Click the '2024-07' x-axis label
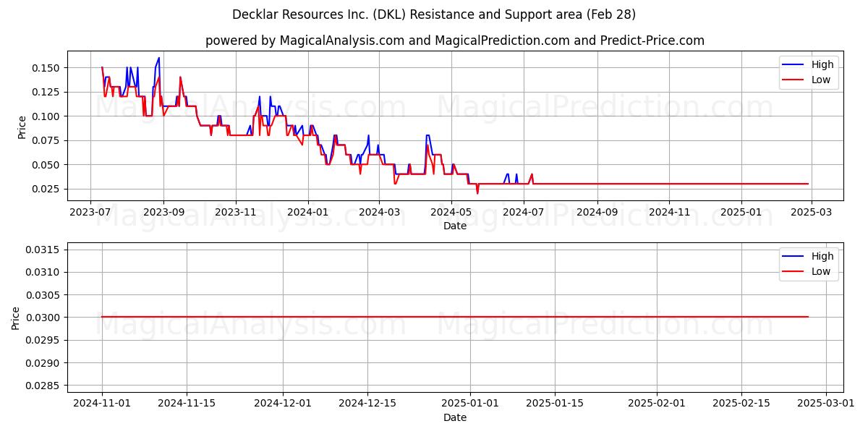This screenshot has height=434, width=868. (x=524, y=213)
